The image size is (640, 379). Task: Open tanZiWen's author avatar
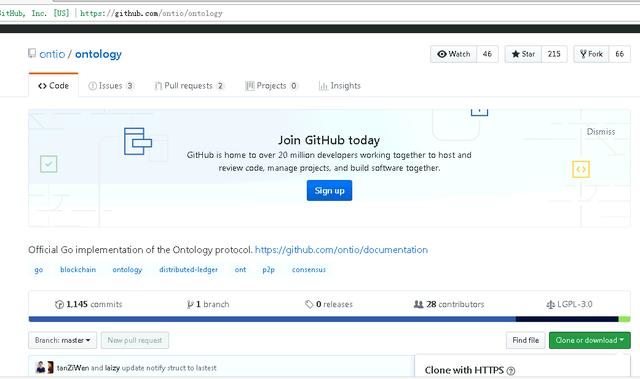click(x=40, y=368)
